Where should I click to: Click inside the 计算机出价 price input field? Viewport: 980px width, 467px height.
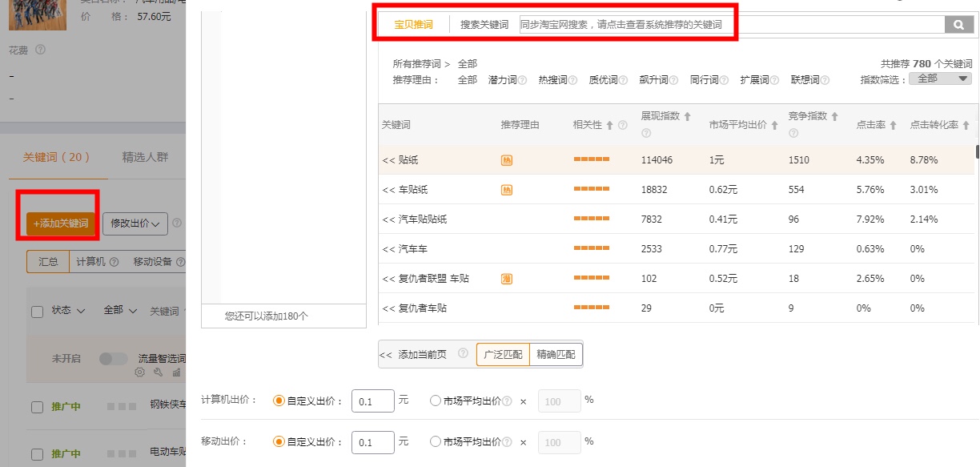[373, 401]
